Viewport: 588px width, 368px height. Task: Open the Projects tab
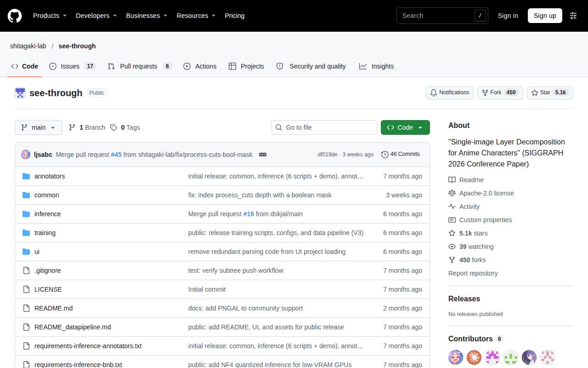click(x=246, y=66)
